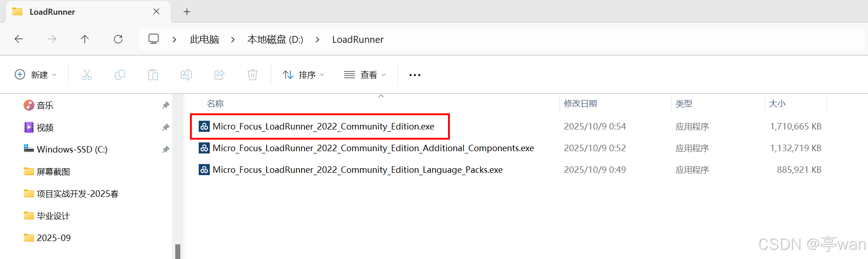Viewport: 868px width, 259px height.
Task: Click the date 2025/10/9 0:49
Action: tap(595, 170)
